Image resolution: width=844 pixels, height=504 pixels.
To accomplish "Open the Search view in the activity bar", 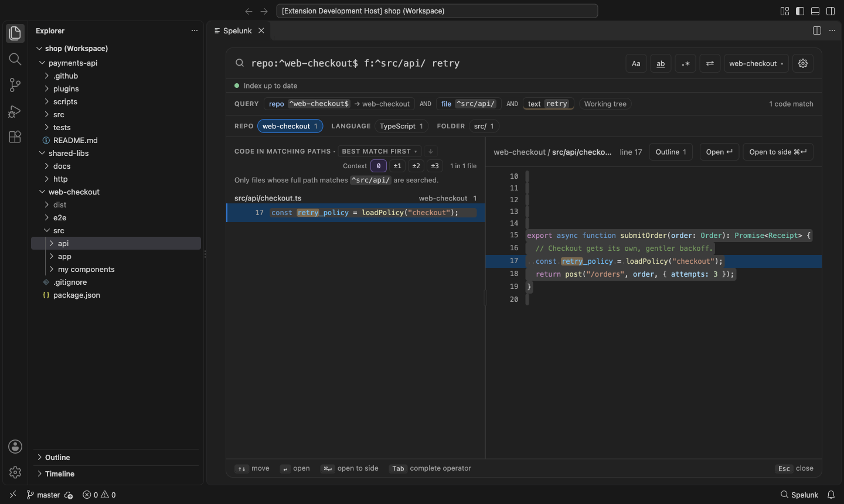I will point(15,59).
